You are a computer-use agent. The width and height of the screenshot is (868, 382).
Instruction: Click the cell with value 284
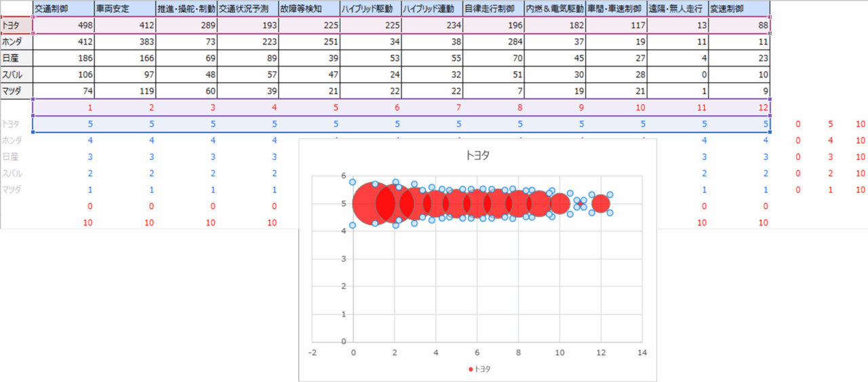tap(494, 41)
